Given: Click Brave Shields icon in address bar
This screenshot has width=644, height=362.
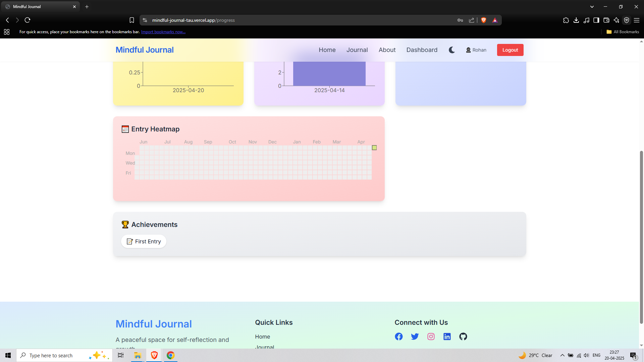Looking at the screenshot, I should (x=483, y=20).
